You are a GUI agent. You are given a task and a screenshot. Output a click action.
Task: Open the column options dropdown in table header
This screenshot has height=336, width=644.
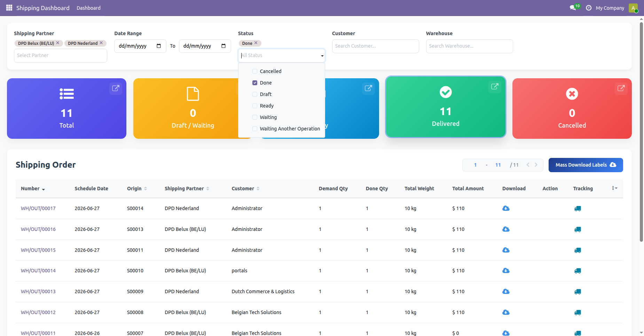[615, 188]
